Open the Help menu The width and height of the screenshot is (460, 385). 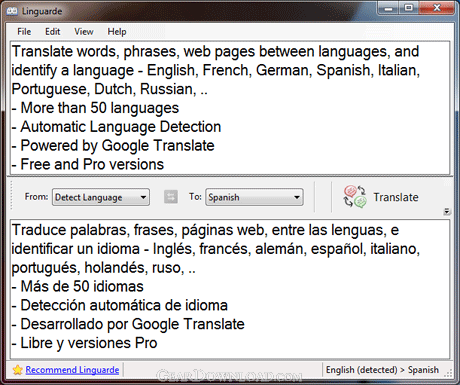[x=117, y=32]
